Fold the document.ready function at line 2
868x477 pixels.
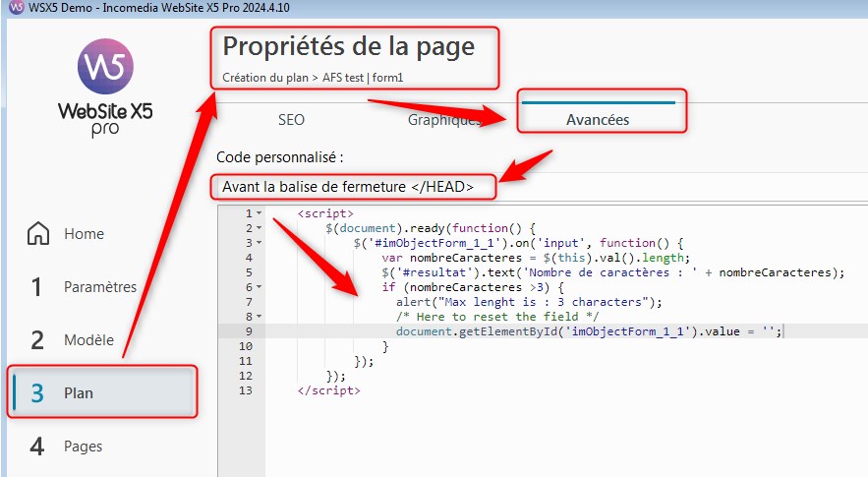tap(259, 228)
